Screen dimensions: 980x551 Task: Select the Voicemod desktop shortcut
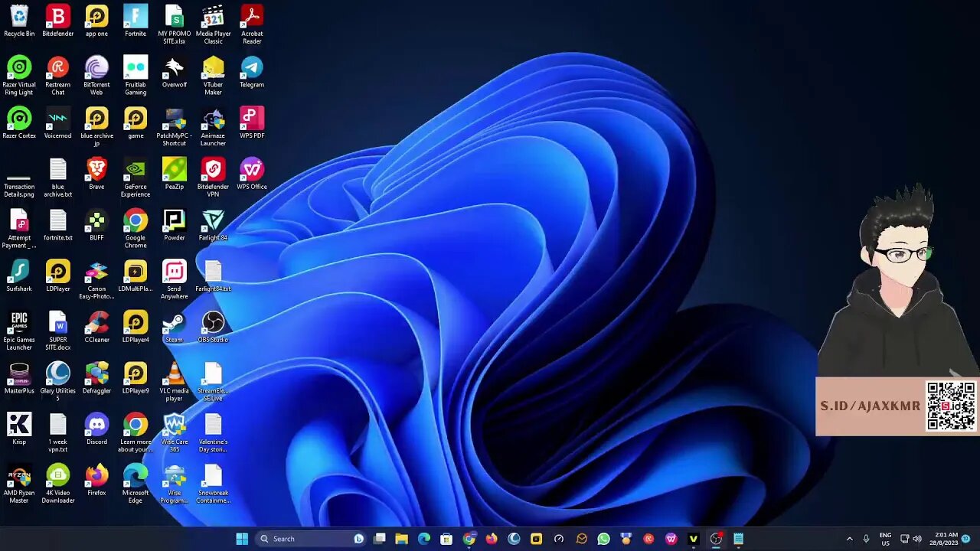click(58, 122)
